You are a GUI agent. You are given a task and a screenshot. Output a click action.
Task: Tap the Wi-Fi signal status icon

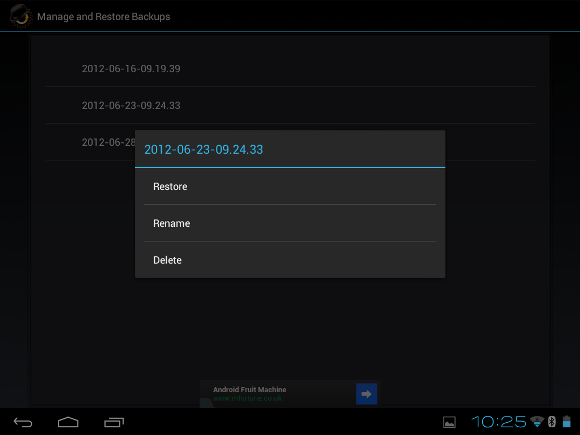537,421
